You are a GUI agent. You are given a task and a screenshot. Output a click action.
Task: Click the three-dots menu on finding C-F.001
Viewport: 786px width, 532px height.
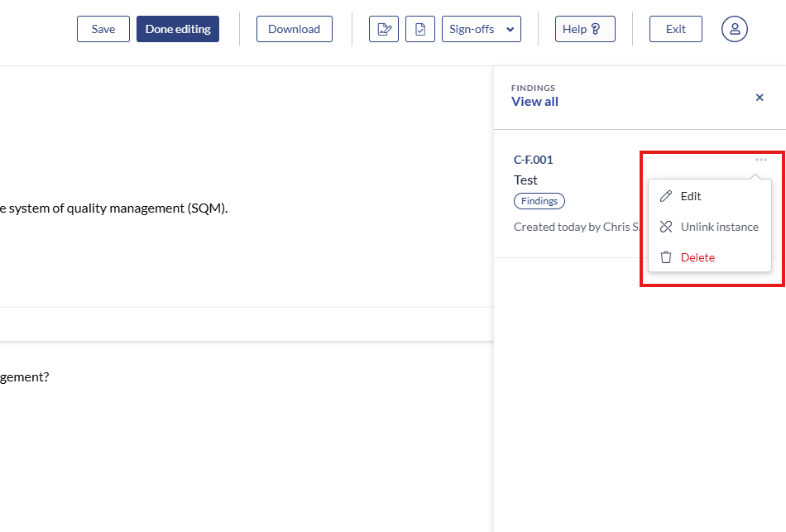tap(761, 160)
